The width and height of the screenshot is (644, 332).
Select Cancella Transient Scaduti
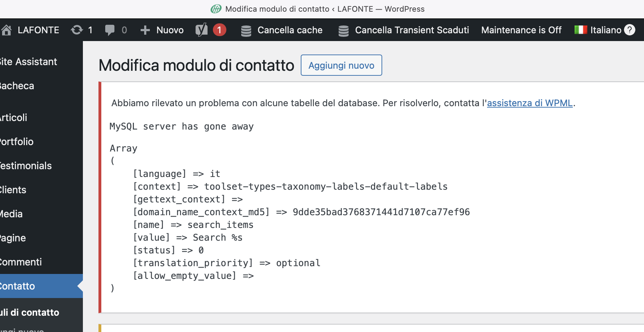click(x=412, y=30)
